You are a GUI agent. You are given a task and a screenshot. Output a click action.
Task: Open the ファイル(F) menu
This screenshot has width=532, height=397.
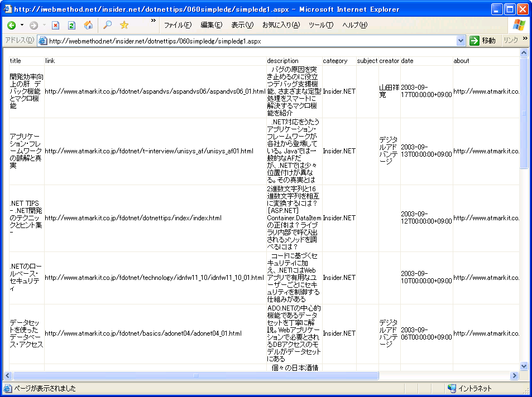coord(178,25)
